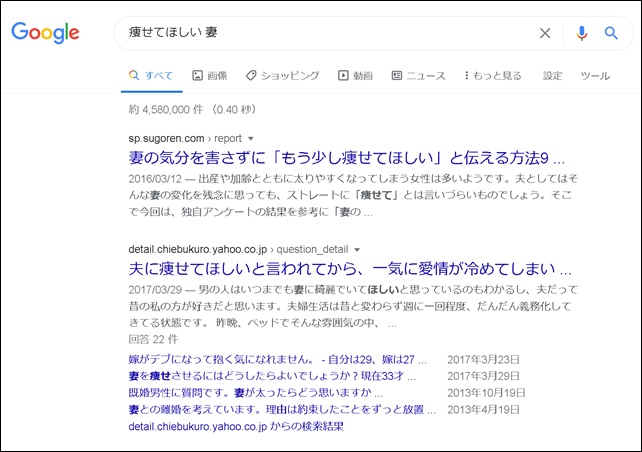The image size is (642, 452).
Task: Open 設定 settings menu
Action: pyautogui.click(x=552, y=75)
